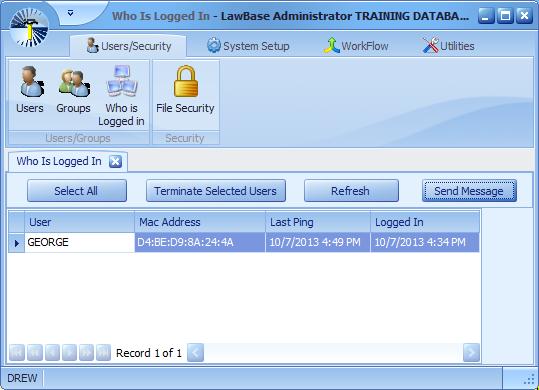Viewport: 539px width, 390px height.
Task: Open the Users icon in ribbon
Action: click(30, 90)
